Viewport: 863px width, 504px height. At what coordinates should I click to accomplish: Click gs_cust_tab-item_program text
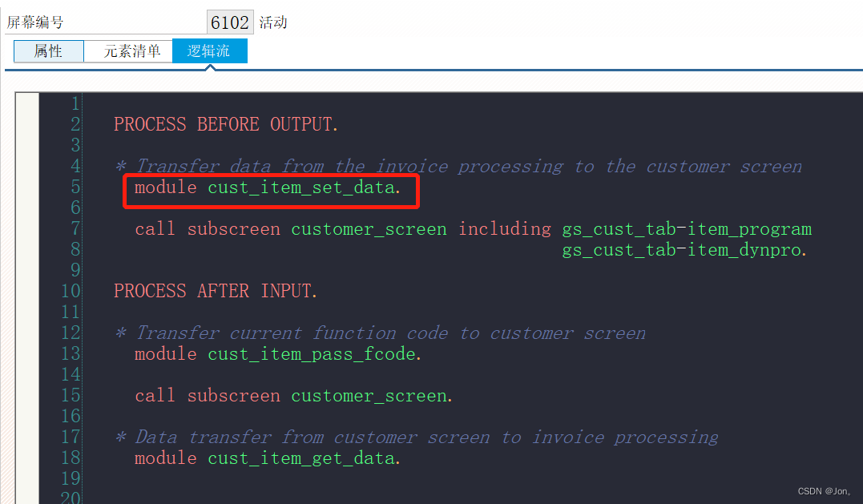point(687,229)
